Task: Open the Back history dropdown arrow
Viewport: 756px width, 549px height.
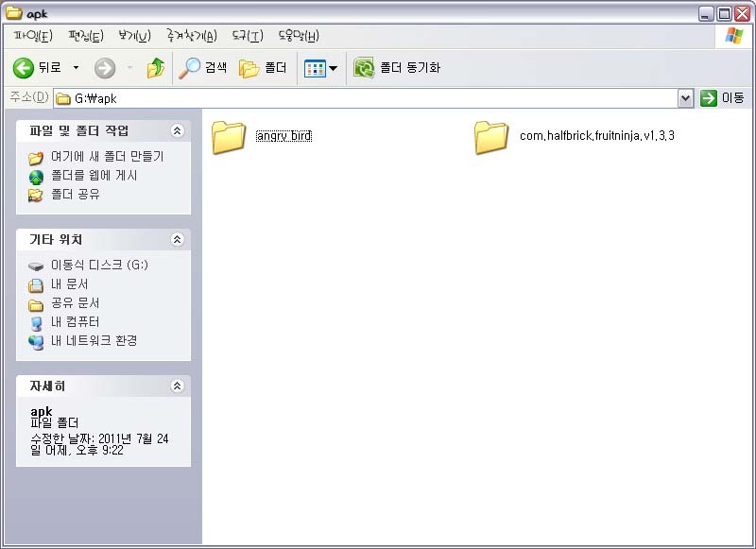Action: (76, 67)
